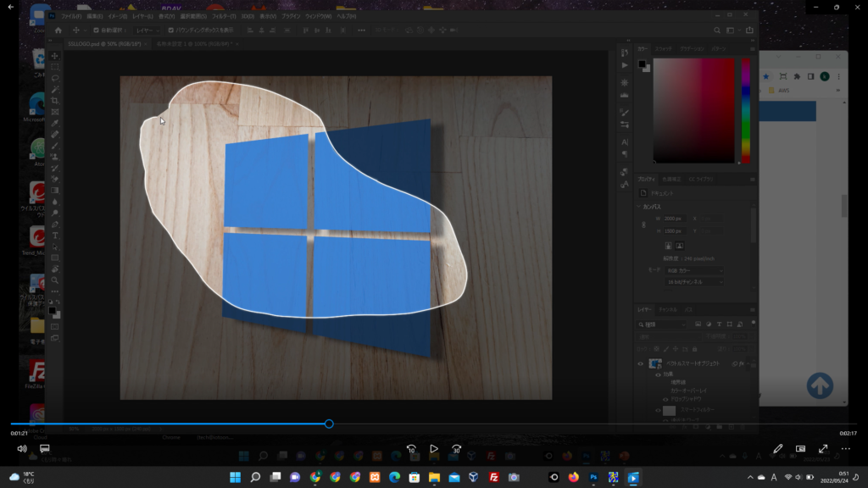Open the RGB カラー mode dropdown

point(694,270)
